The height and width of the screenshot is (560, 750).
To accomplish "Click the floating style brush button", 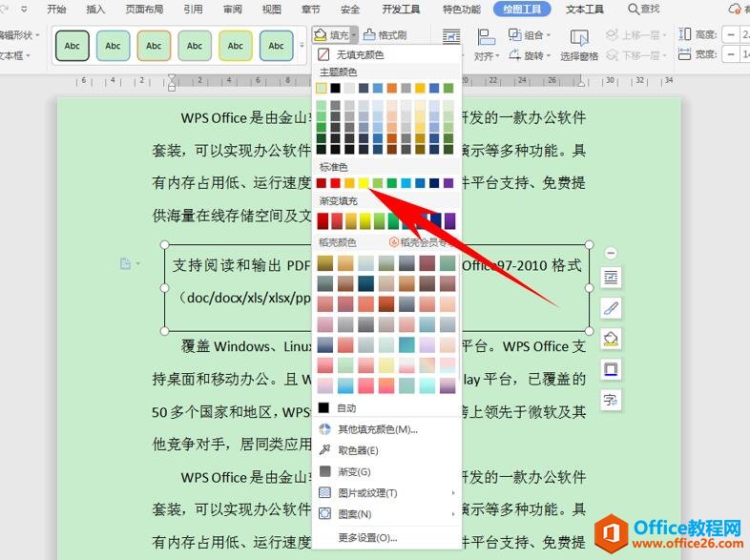I will click(x=611, y=308).
